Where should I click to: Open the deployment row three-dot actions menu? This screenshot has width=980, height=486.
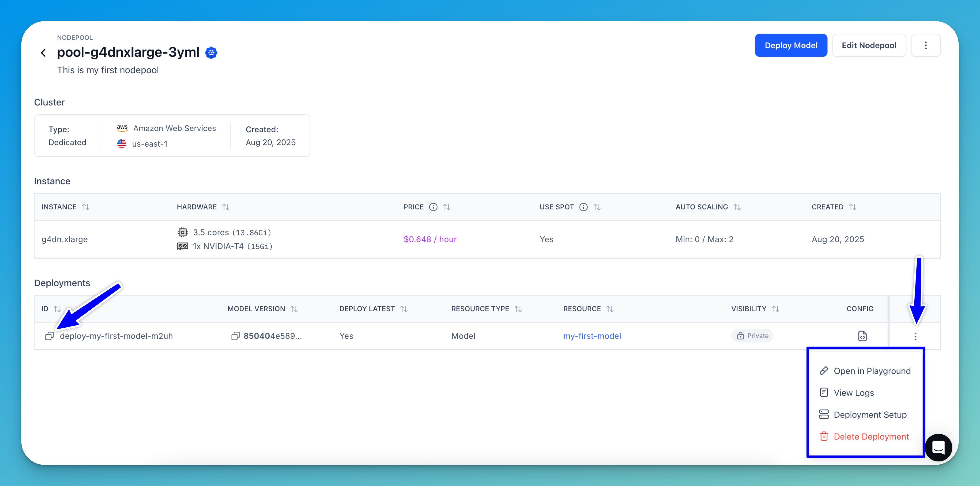tap(915, 336)
